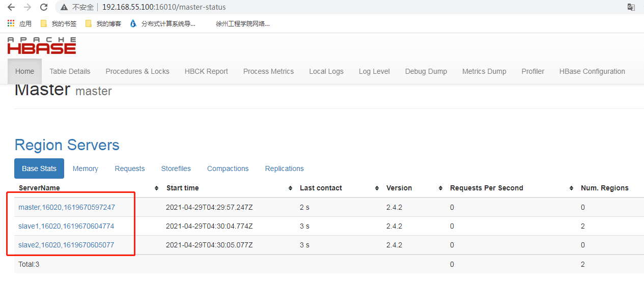Sort by Last contact column arrows
644x281 pixels.
377,188
